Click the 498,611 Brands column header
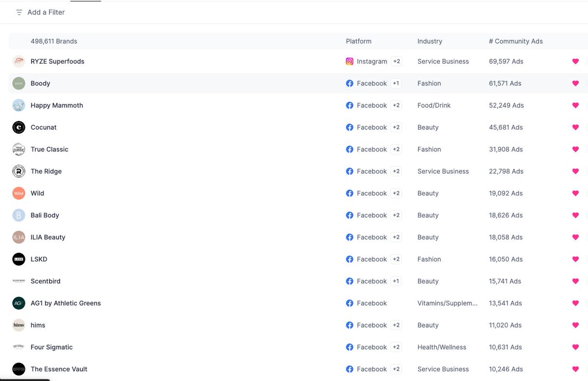The image size is (588, 381). click(54, 41)
